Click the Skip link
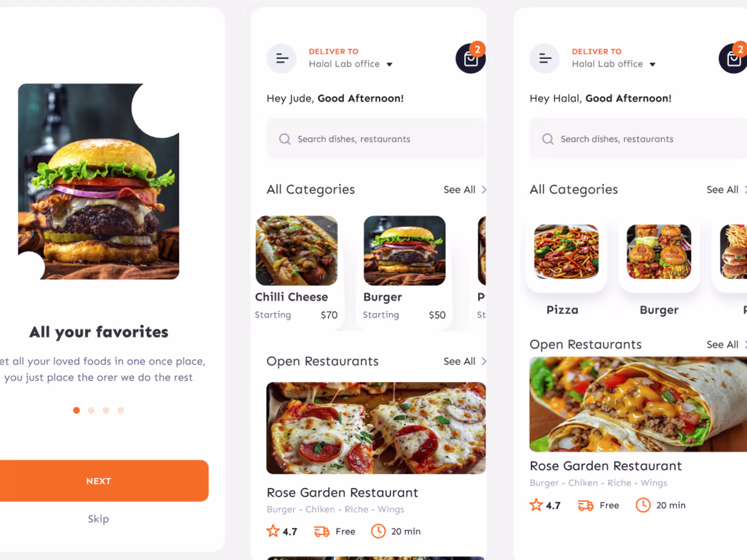The width and height of the screenshot is (747, 560). click(99, 519)
